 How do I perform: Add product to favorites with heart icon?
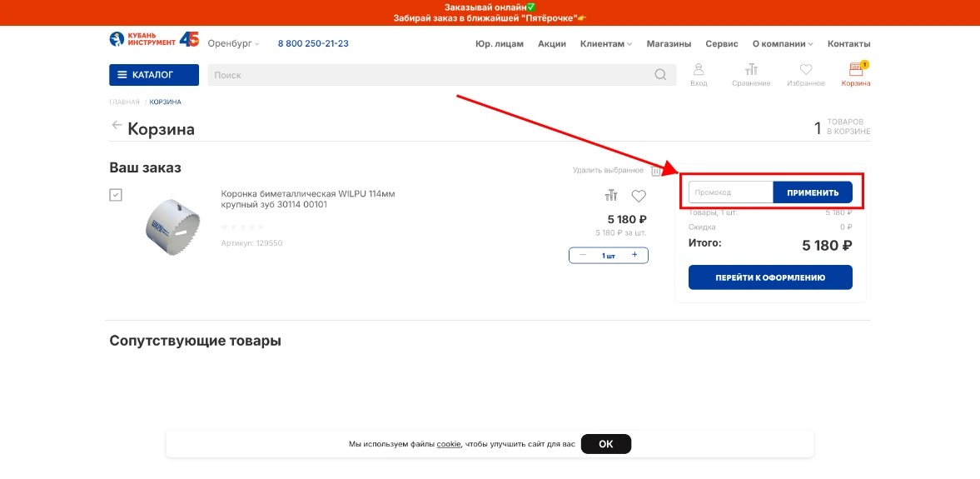click(639, 197)
